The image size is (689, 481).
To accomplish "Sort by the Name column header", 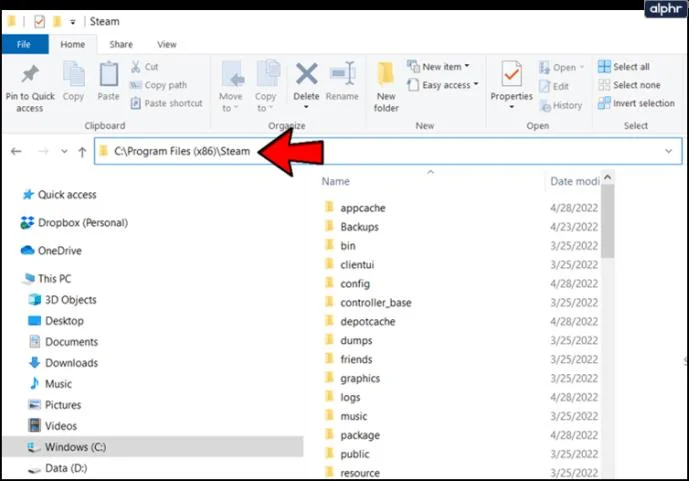I will pos(335,181).
